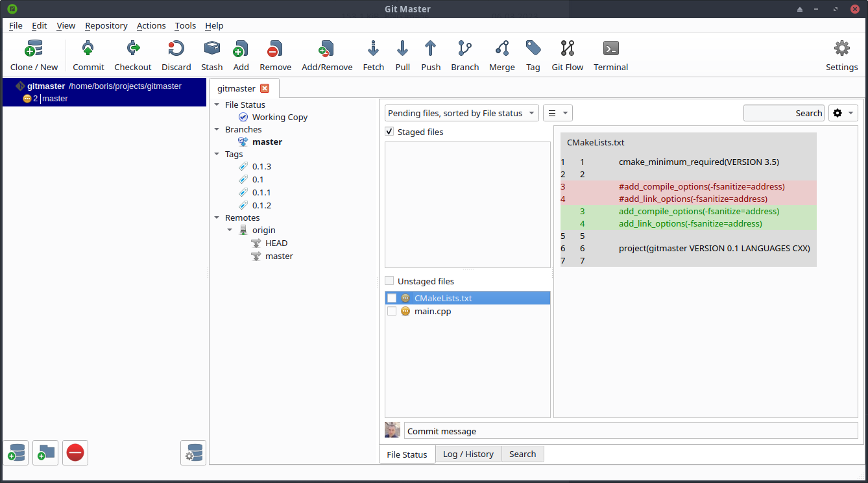Collapse the Remotes tree section
Viewport: 868px width, 483px height.
(x=217, y=218)
